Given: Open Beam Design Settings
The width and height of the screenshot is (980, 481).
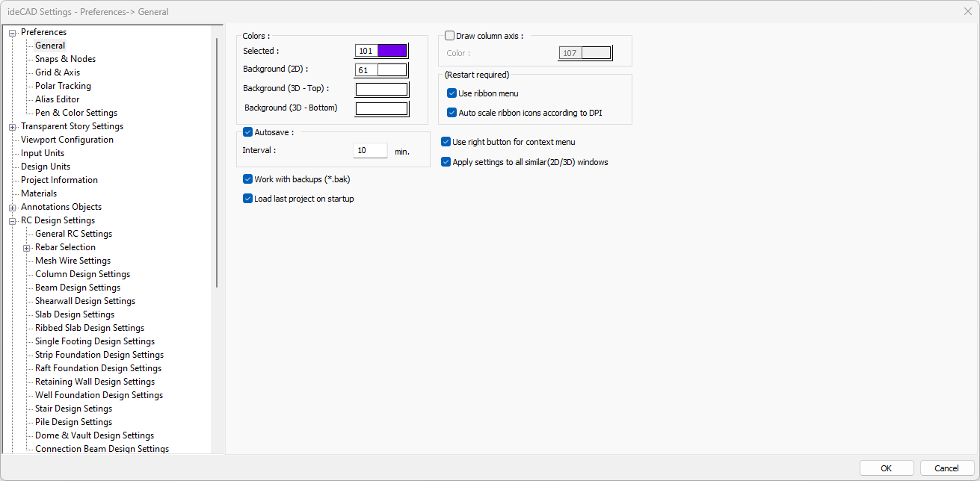Looking at the screenshot, I should pyautogui.click(x=78, y=288).
